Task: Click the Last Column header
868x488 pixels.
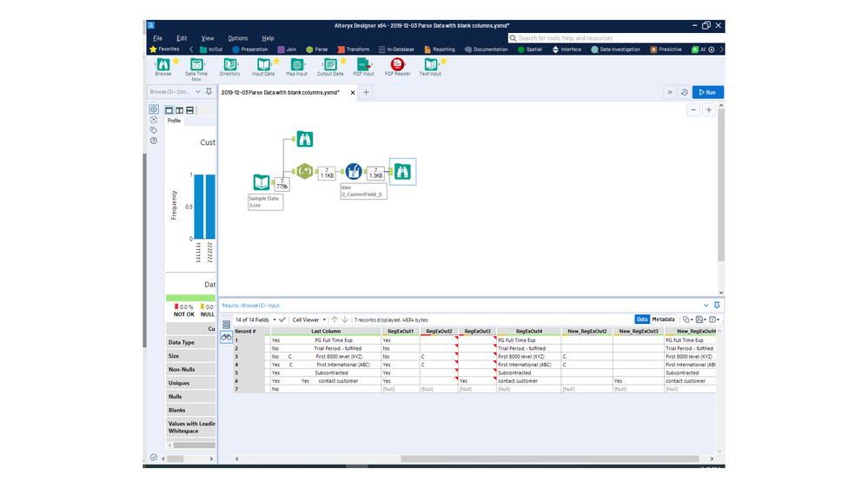Action: point(326,332)
